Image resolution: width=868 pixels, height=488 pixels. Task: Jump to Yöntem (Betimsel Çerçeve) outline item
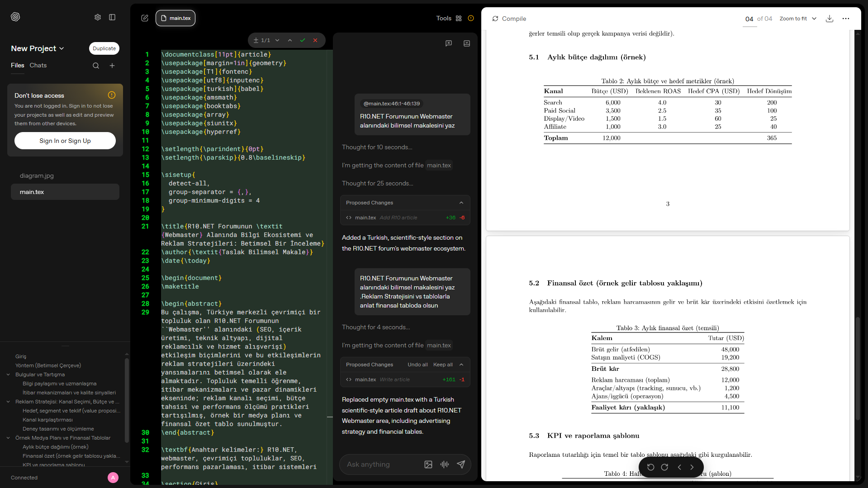point(48,365)
